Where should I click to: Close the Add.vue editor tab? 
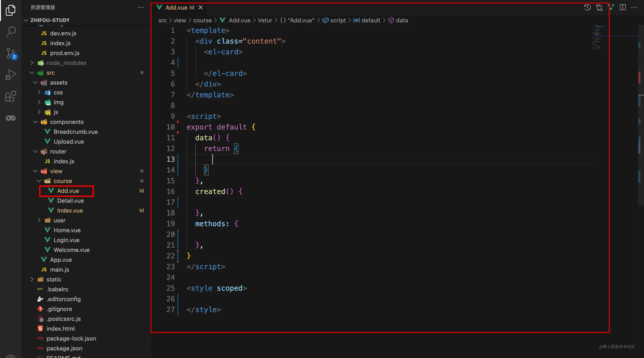pyautogui.click(x=200, y=8)
